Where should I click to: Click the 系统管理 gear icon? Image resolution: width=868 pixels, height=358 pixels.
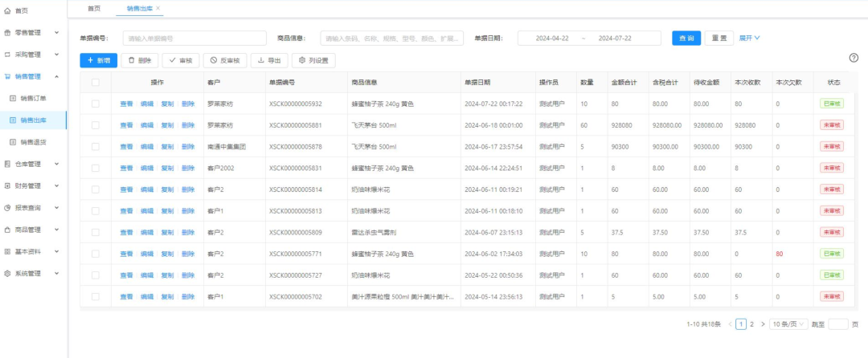click(x=7, y=273)
